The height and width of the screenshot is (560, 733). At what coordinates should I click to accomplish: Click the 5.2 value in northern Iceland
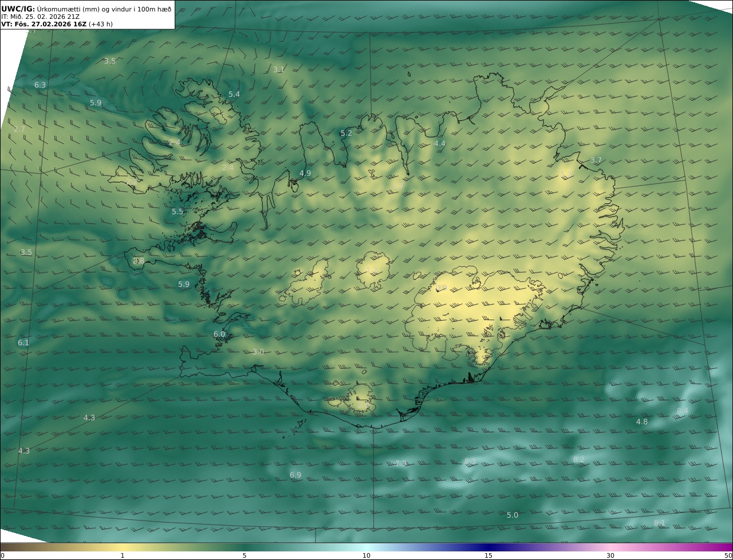click(x=346, y=133)
